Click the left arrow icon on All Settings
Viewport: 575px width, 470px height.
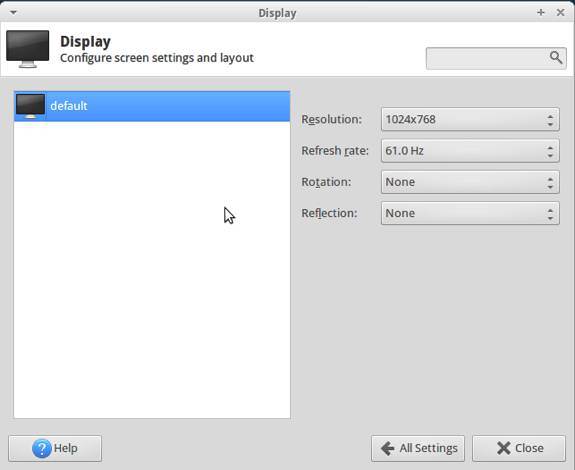click(x=388, y=448)
